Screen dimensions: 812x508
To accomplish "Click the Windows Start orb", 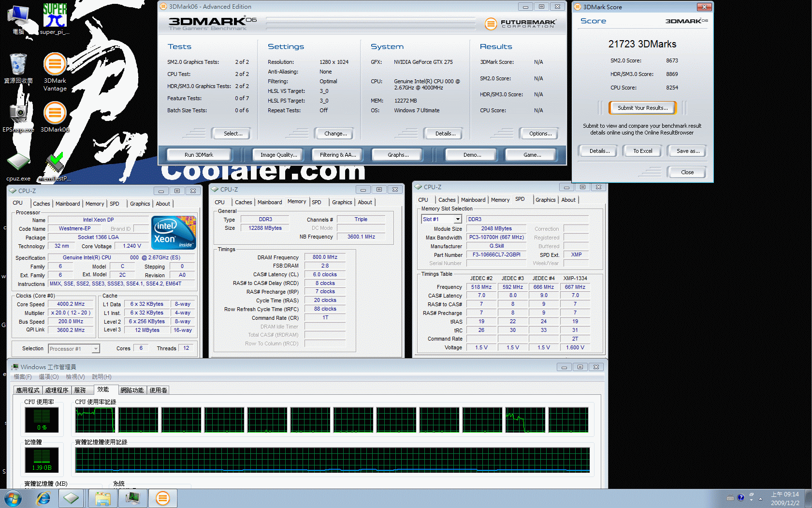I will click(13, 498).
